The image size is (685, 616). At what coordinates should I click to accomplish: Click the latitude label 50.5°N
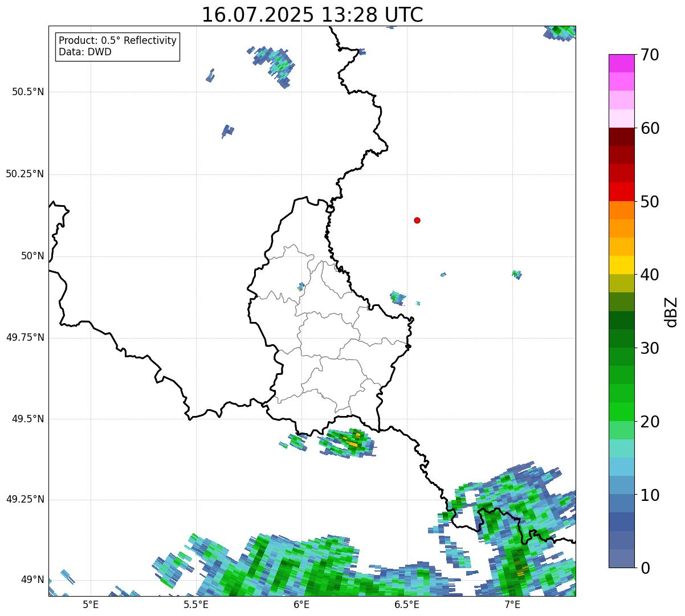pyautogui.click(x=28, y=92)
